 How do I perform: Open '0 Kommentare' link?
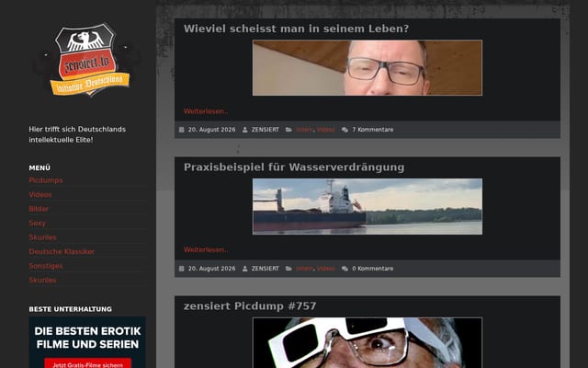click(x=373, y=269)
